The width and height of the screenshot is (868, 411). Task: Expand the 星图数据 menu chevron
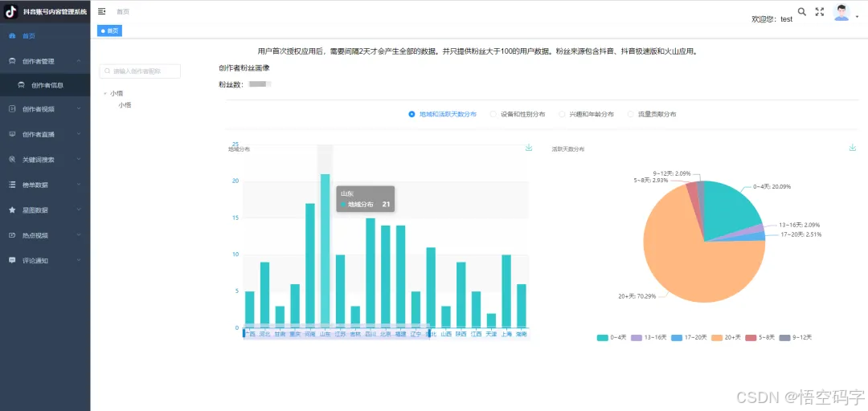tap(79, 210)
